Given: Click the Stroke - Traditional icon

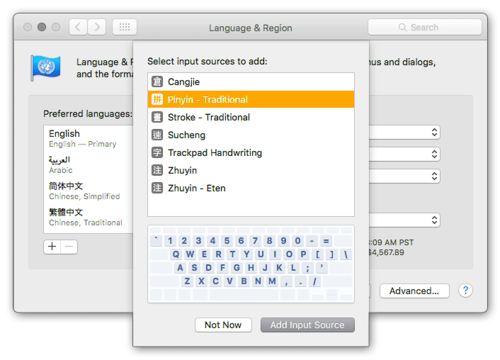Looking at the screenshot, I should 157,117.
